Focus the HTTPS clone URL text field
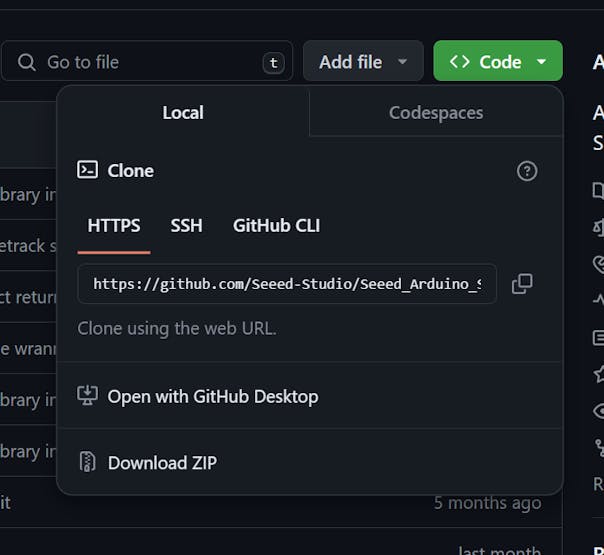This screenshot has width=604, height=555. [287, 284]
